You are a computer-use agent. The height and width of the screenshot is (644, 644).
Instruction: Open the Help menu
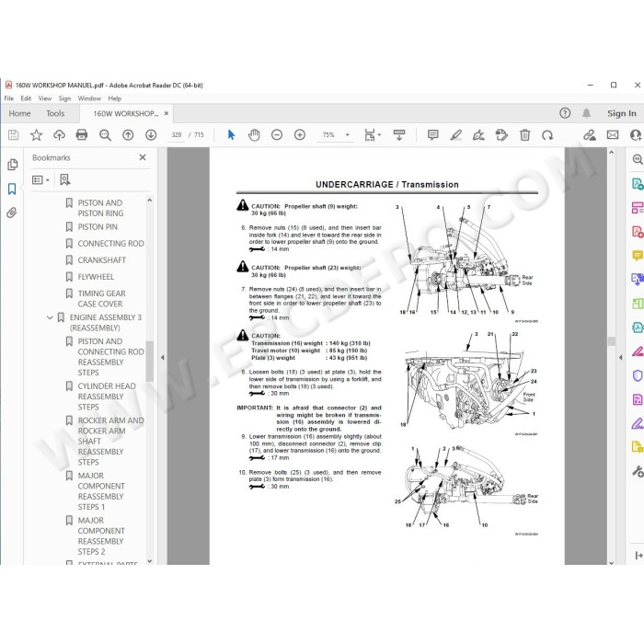(x=115, y=98)
